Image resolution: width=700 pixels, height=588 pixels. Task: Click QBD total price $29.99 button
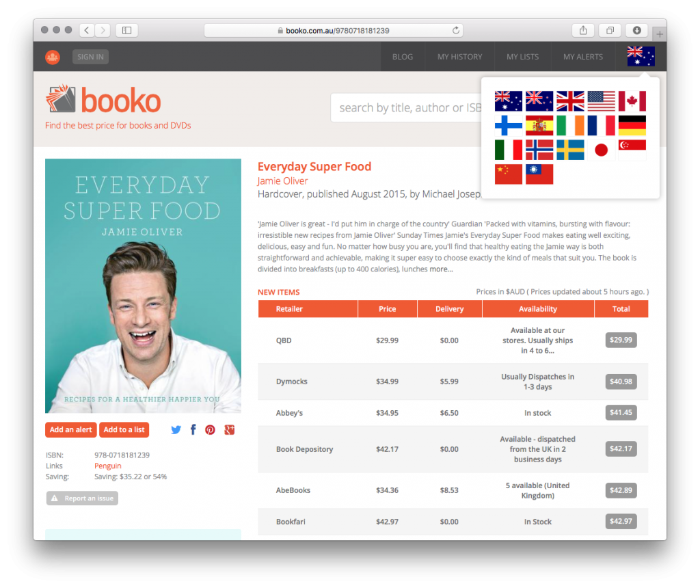coord(621,340)
